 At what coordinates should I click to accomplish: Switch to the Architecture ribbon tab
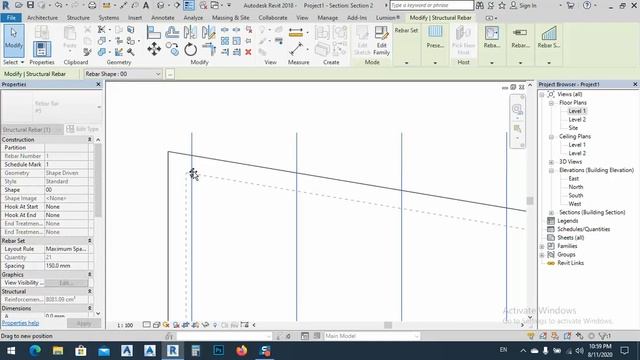click(42, 18)
